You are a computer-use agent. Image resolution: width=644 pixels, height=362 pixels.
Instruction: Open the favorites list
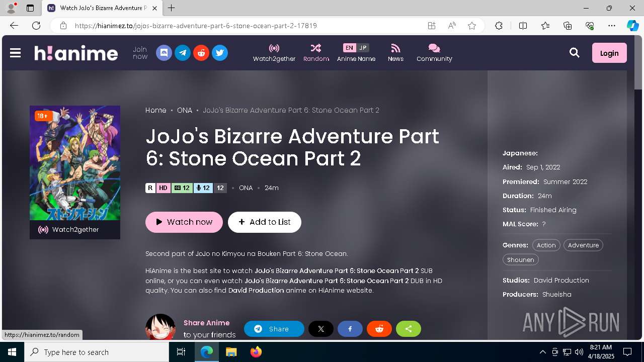[x=545, y=26]
